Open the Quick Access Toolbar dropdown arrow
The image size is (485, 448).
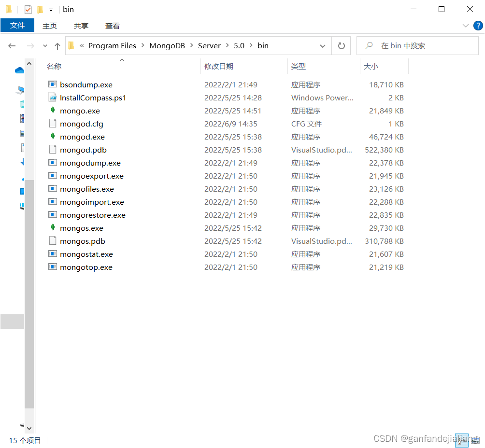tap(51, 9)
